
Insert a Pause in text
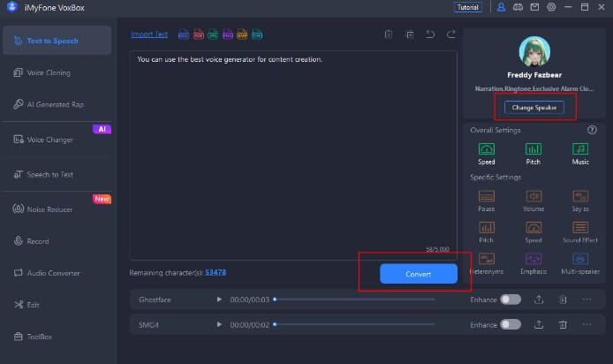(x=487, y=201)
